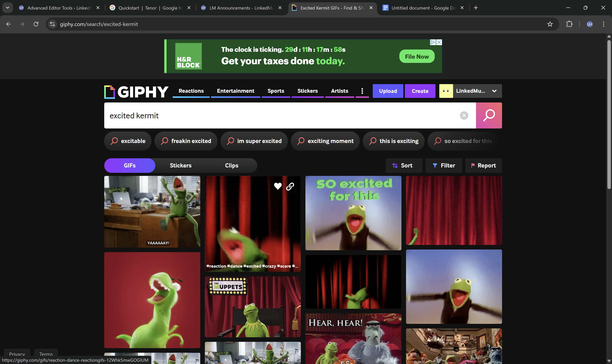Click the pink magnifier search button
612x364 pixels.
489,115
